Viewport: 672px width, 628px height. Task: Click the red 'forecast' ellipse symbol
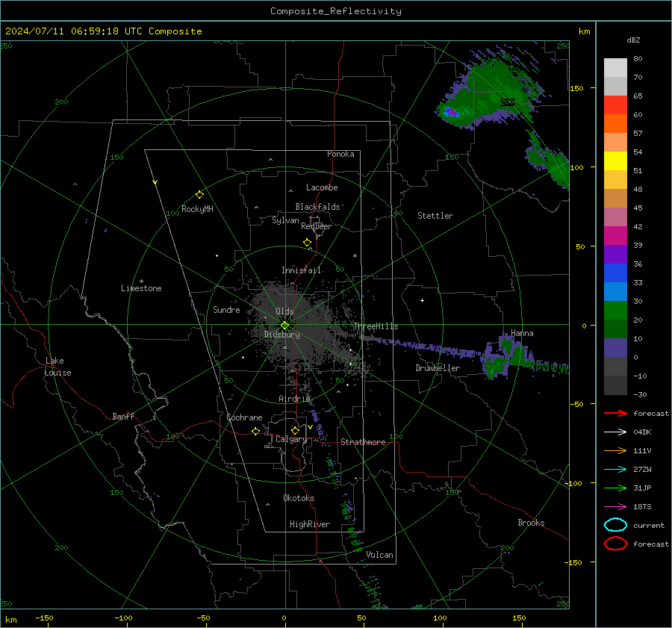(x=615, y=544)
